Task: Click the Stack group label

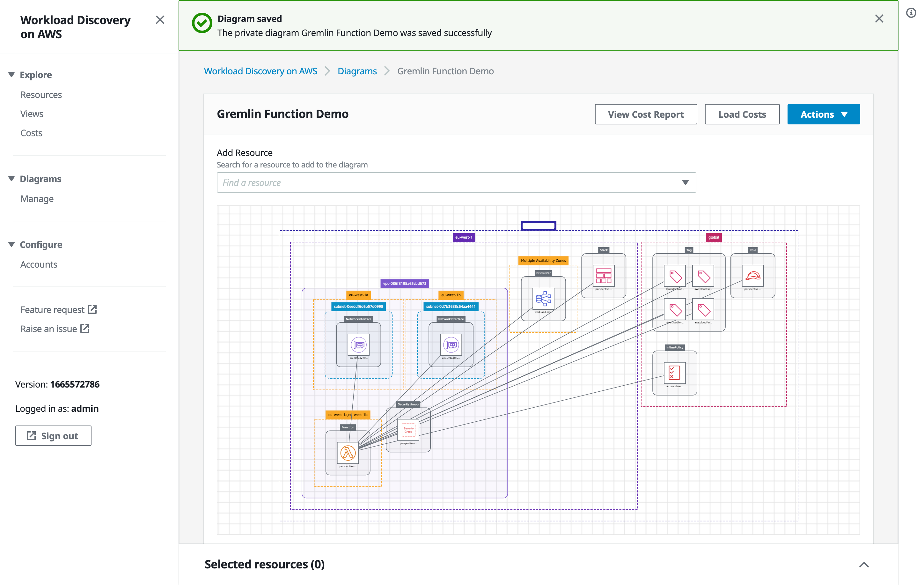Action: (x=604, y=250)
